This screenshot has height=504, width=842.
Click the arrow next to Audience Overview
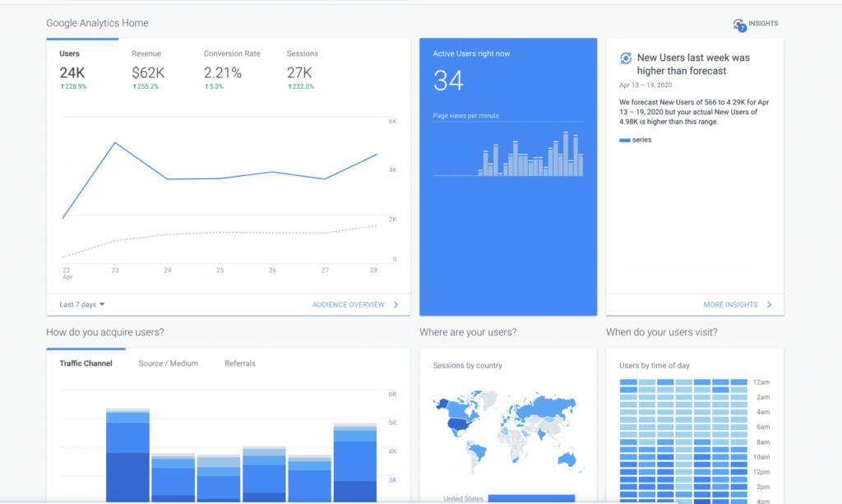pos(396,305)
